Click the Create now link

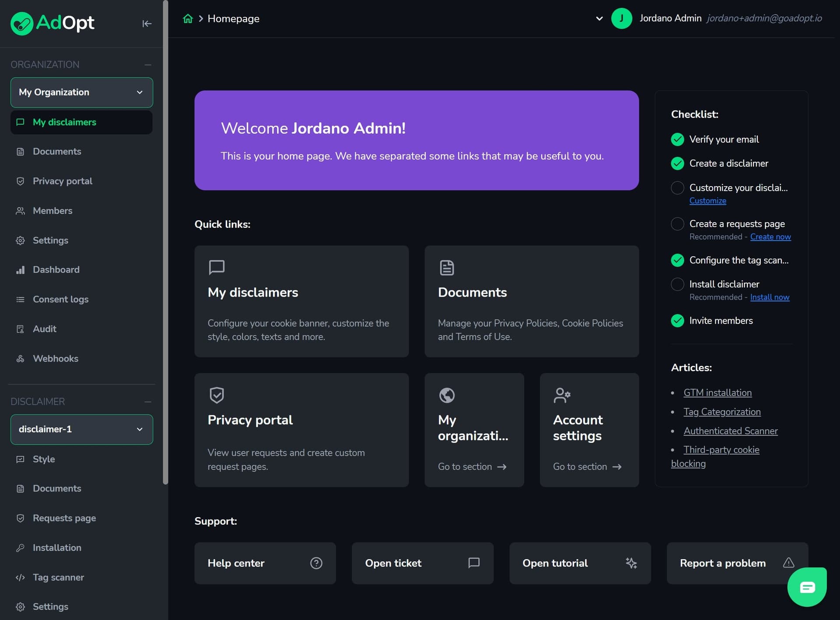[x=770, y=237]
